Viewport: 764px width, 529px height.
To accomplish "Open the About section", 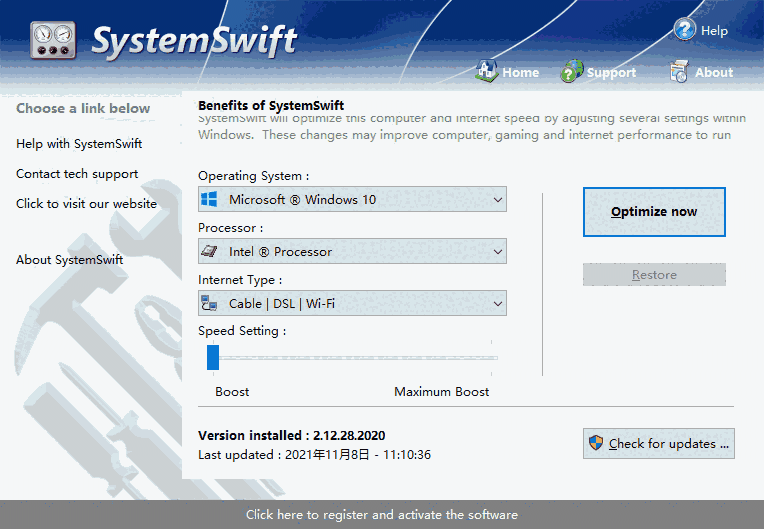I will (x=714, y=73).
